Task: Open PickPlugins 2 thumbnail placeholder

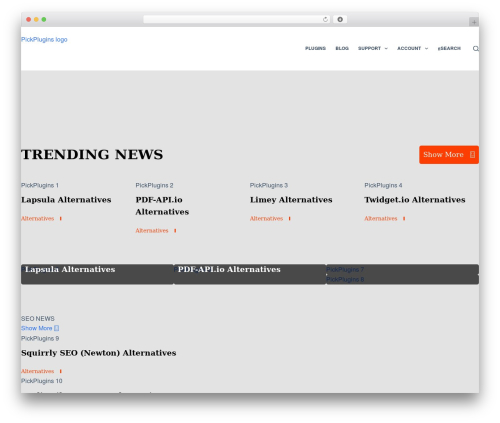Action: [x=154, y=185]
